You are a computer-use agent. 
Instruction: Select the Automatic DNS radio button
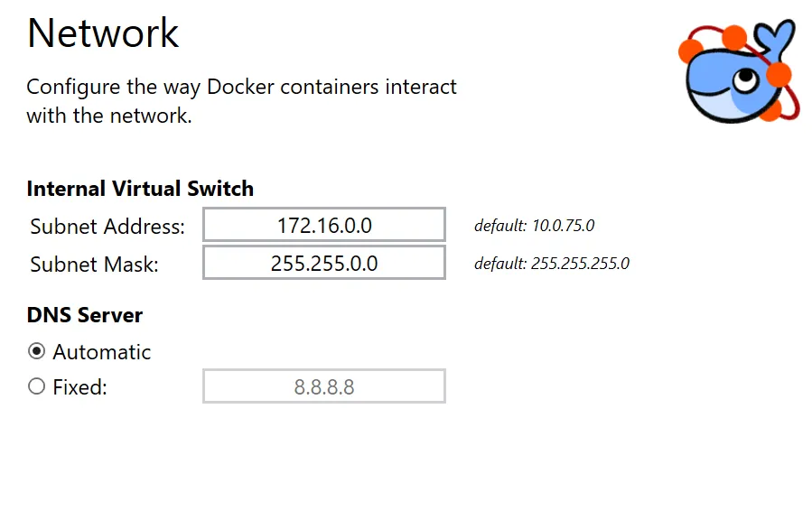37,351
